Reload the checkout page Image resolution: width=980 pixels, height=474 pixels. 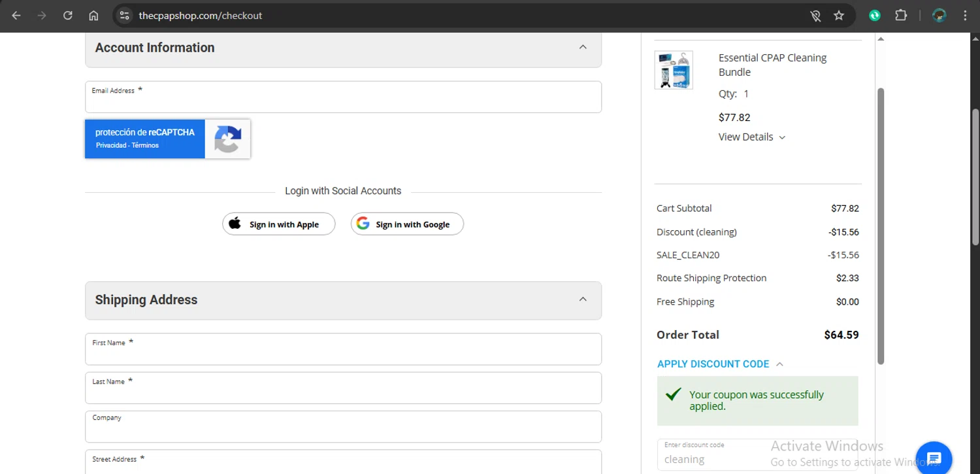point(68,16)
